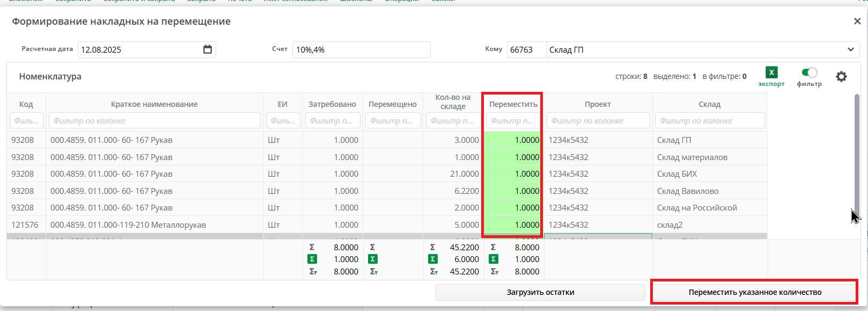The height and width of the screenshot is (311, 868).
Task: Open table settings via gear icon
Action: coord(841,77)
